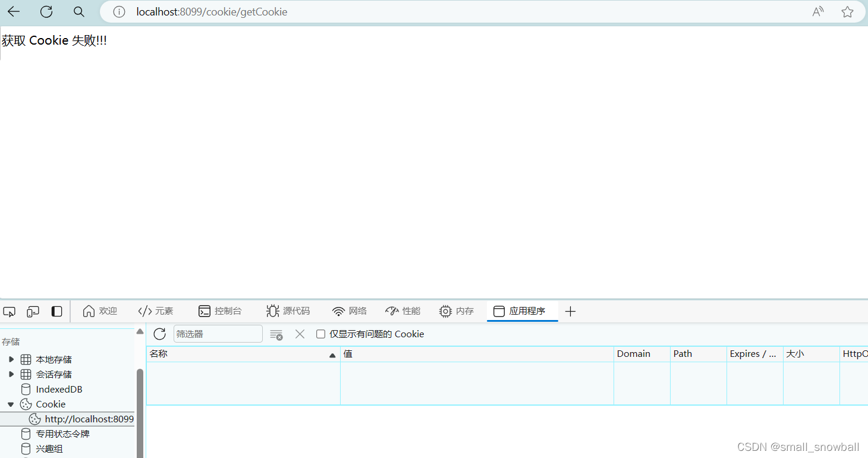Select IndexedDB in the storage tree
This screenshot has width=868, height=458.
point(59,390)
